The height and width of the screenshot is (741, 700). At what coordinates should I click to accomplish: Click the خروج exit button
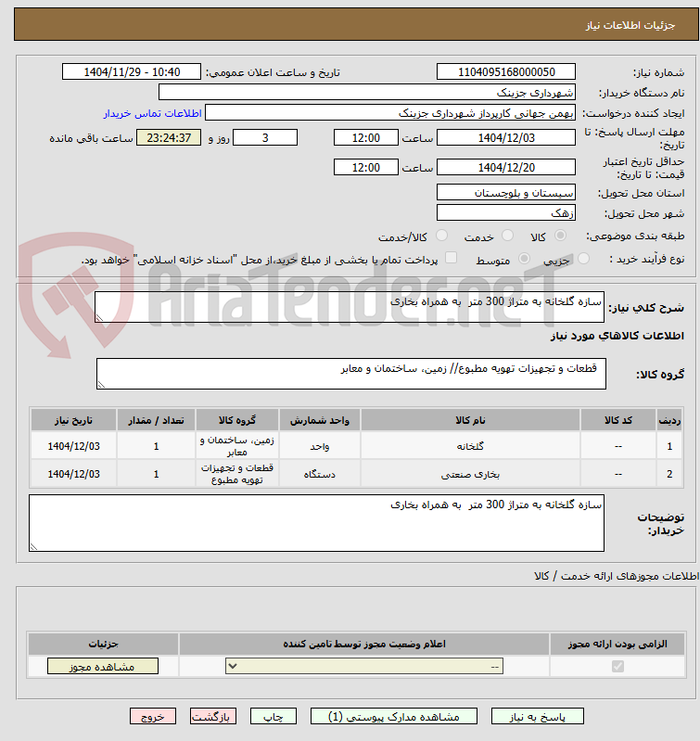(153, 717)
